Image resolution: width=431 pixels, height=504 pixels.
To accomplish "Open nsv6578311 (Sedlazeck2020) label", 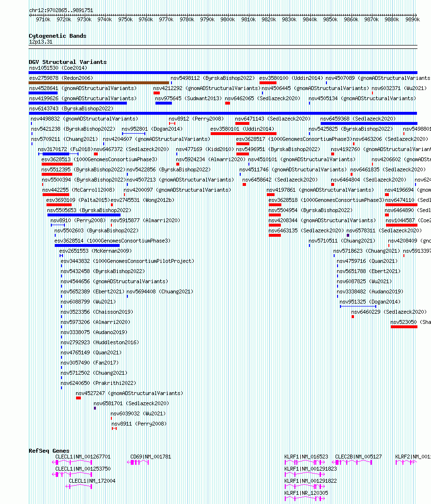I will coord(384,231).
